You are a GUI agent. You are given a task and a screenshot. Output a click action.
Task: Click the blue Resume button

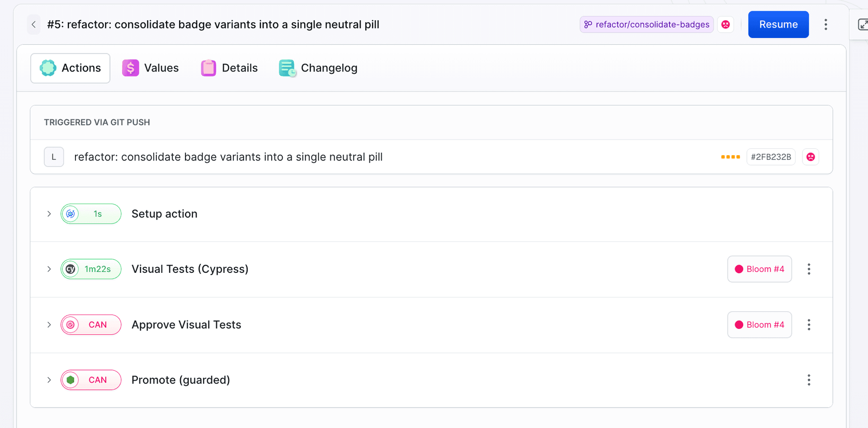click(x=778, y=24)
